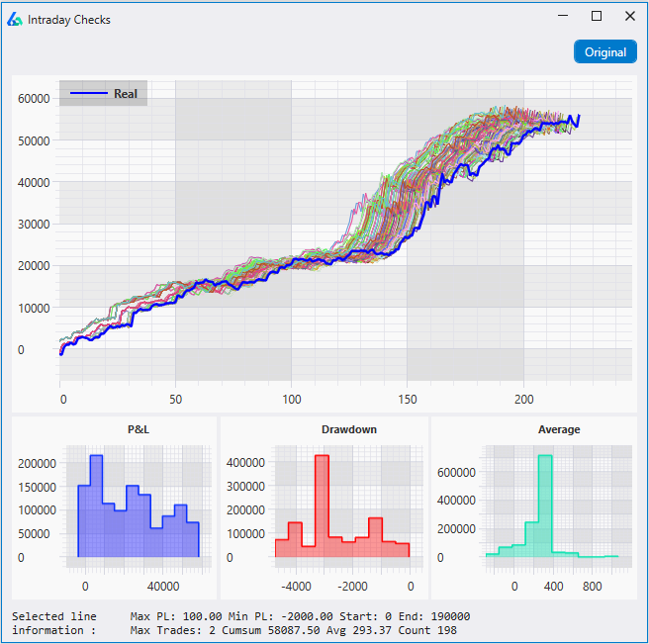Select the Drawdown histogram title
This screenshot has width=649, height=644.
[348, 429]
